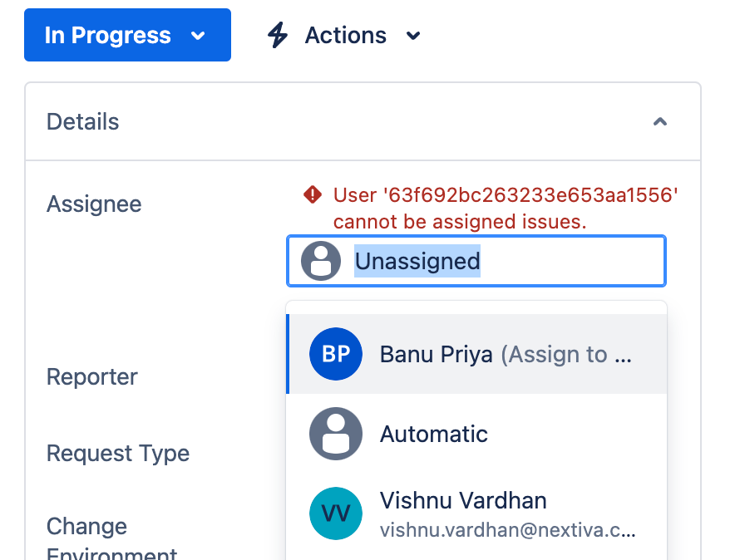Click the Unassigned avatar icon in field

(x=321, y=261)
